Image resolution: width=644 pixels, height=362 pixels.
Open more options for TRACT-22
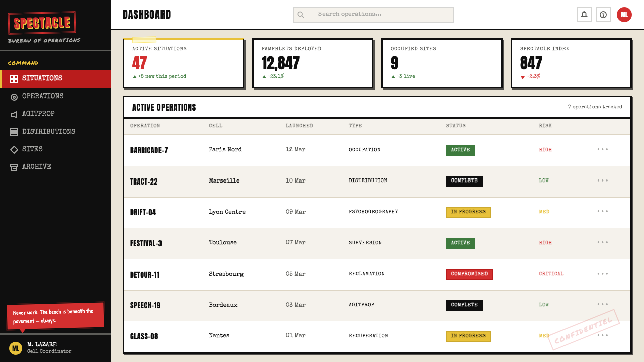[x=603, y=180]
